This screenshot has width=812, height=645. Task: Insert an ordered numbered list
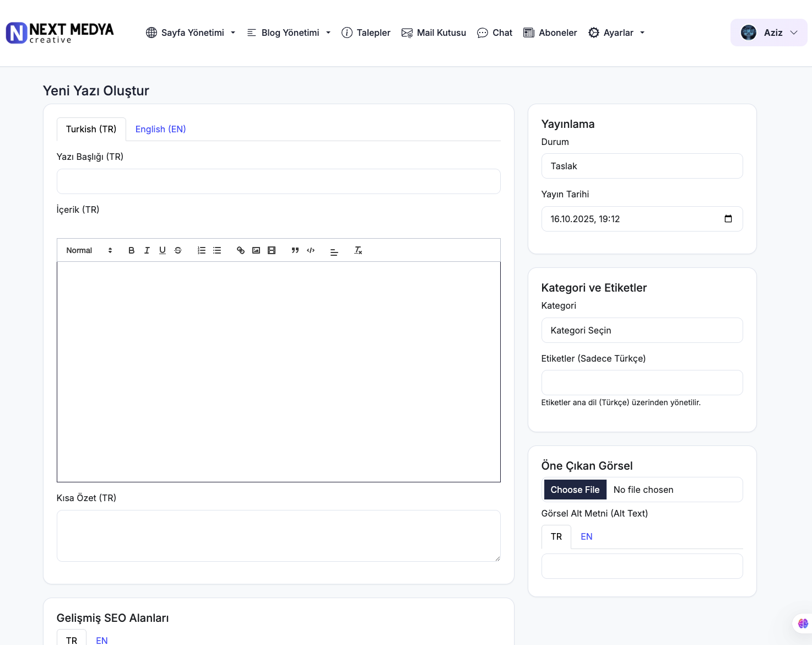202,250
